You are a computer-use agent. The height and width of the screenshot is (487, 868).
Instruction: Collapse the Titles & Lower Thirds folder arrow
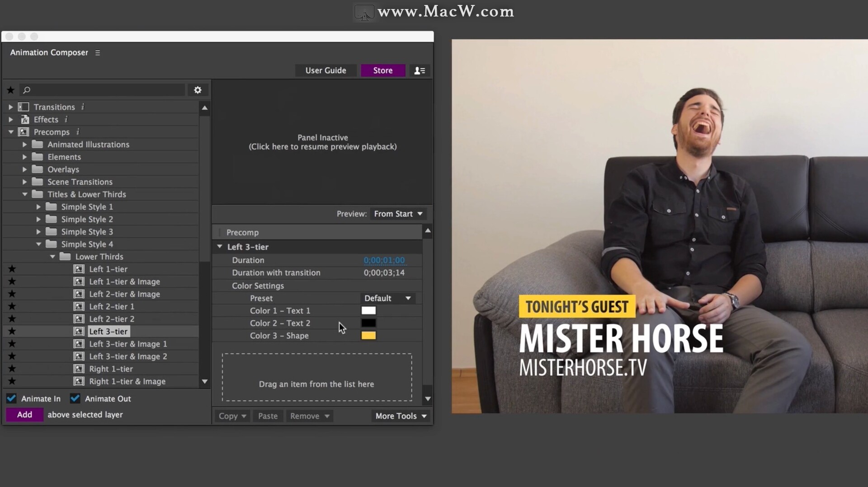pos(24,194)
